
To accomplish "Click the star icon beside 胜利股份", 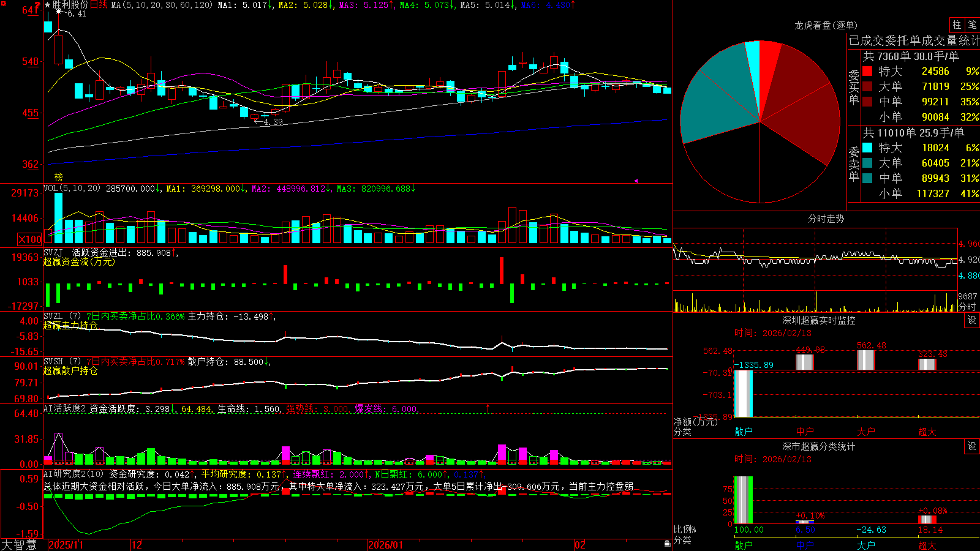I will coord(48,5).
